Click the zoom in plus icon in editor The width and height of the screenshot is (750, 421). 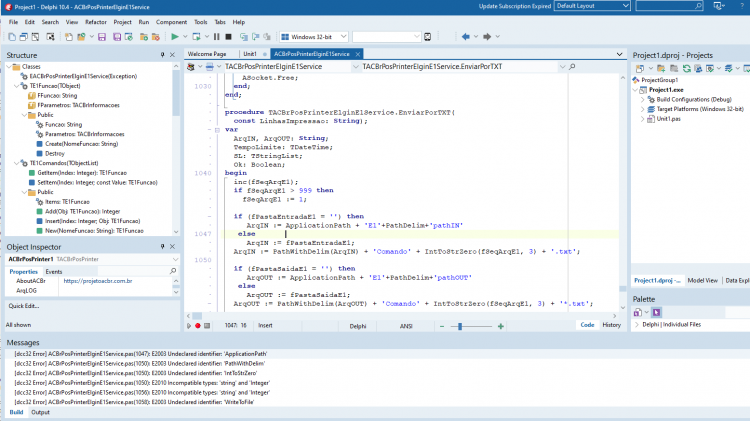click(x=501, y=326)
